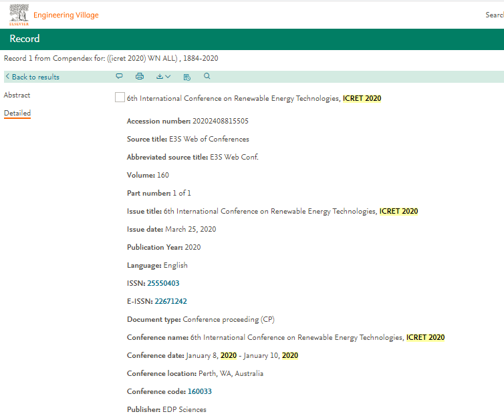Click the Record page heading
Screen dimensions: 504x420
[25, 39]
